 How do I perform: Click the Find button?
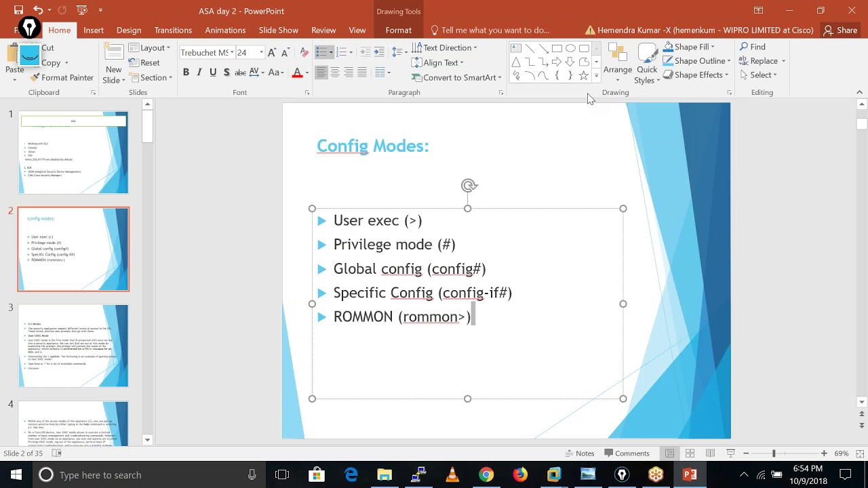click(x=753, y=47)
